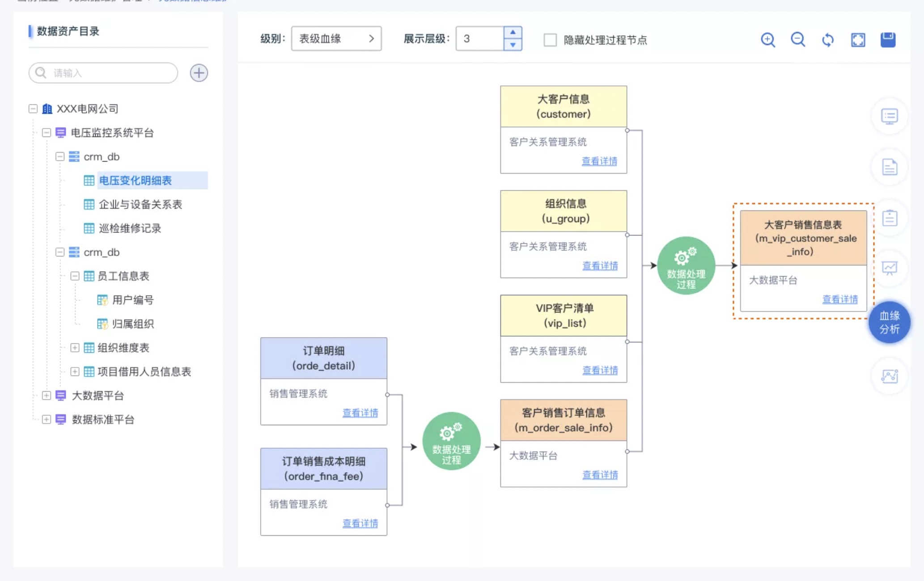Click the zoom out magnifier icon
The height and width of the screenshot is (581, 924).
(798, 40)
